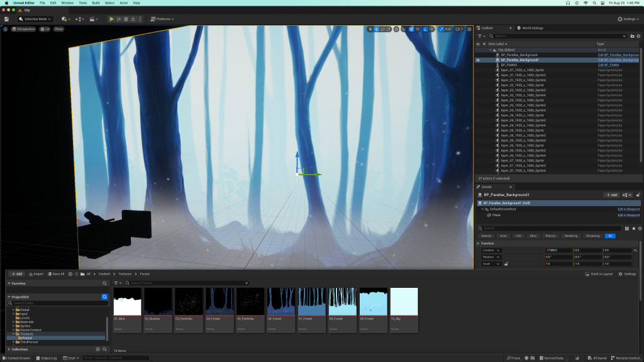Open the Details panel settings gear
Image resolution: width=644 pixels, height=362 pixels.
tap(640, 228)
